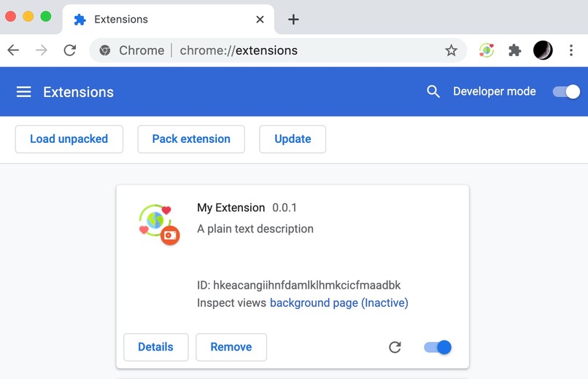This screenshot has width=588, height=379.
Task: View site information Chrome icon
Action: 105,50
